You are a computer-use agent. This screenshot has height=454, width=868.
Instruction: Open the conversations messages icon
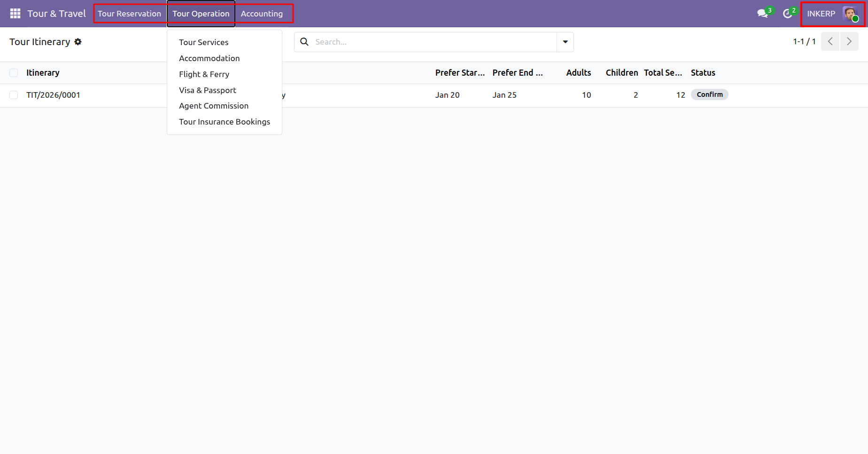(x=763, y=14)
